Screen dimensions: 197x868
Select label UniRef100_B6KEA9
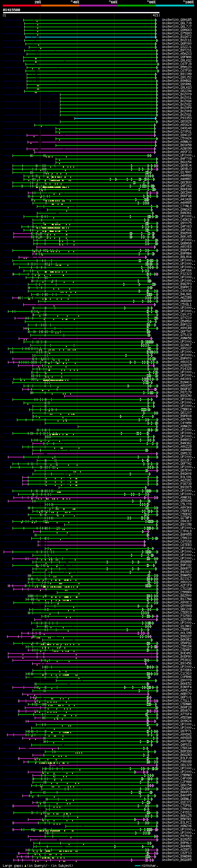(177, 189)
